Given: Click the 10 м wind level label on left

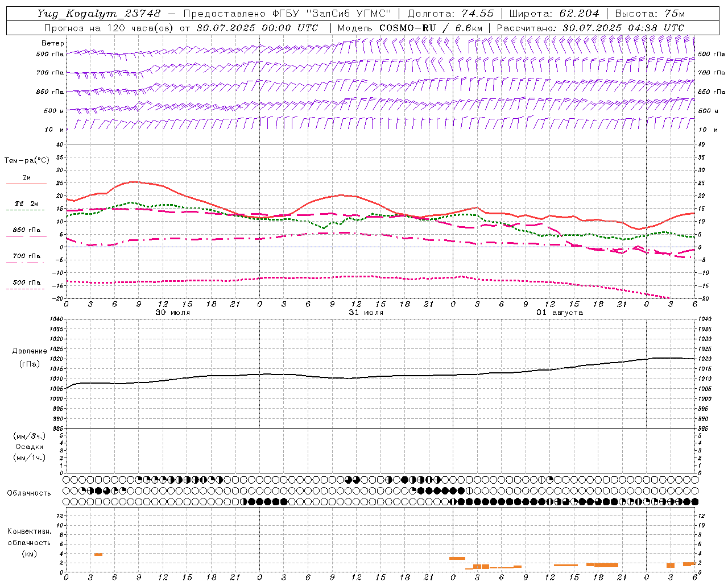Looking at the screenshot, I should point(55,130).
